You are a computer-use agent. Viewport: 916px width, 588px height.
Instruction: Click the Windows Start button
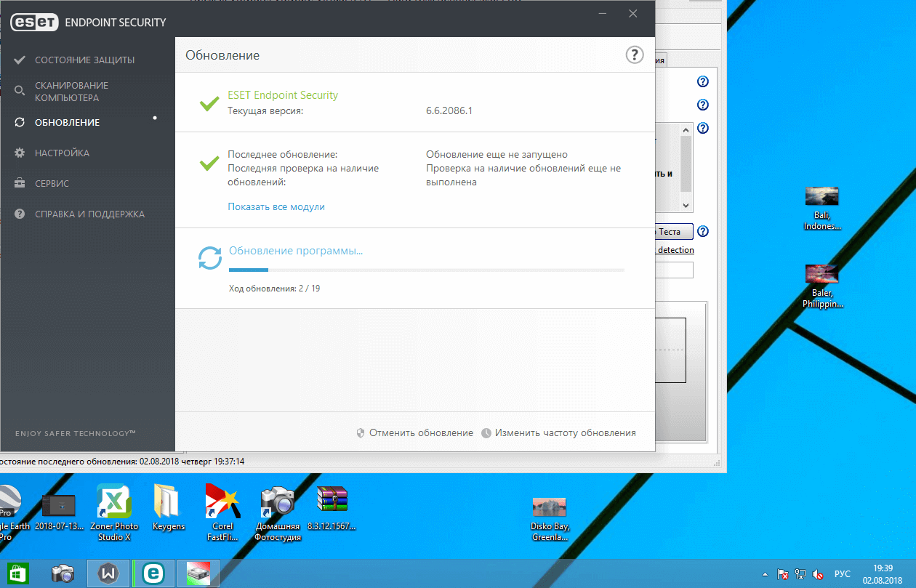point(17,573)
